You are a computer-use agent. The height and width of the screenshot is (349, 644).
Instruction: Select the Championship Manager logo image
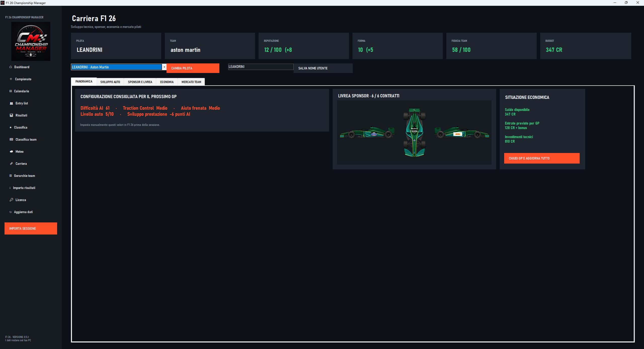tap(31, 41)
